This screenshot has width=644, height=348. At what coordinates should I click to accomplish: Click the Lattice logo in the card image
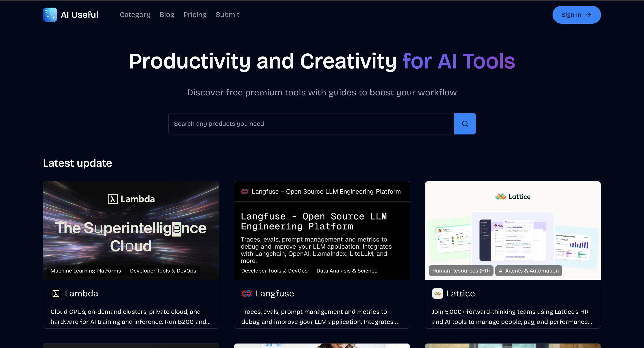(513, 197)
